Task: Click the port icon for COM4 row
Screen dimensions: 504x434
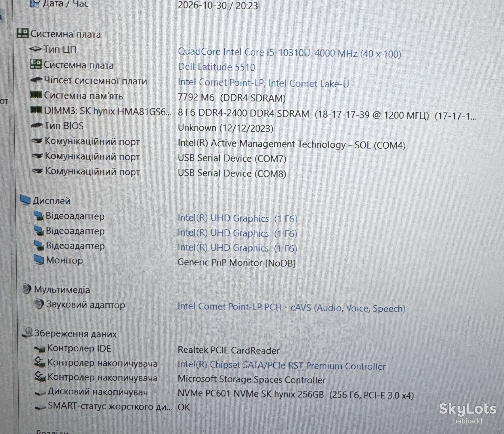Action: [x=37, y=140]
